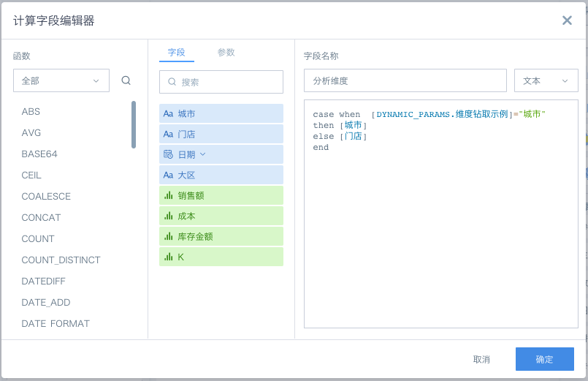The width and height of the screenshot is (588, 381).
Task: Switch to the 字段 tab
Action: 177,53
